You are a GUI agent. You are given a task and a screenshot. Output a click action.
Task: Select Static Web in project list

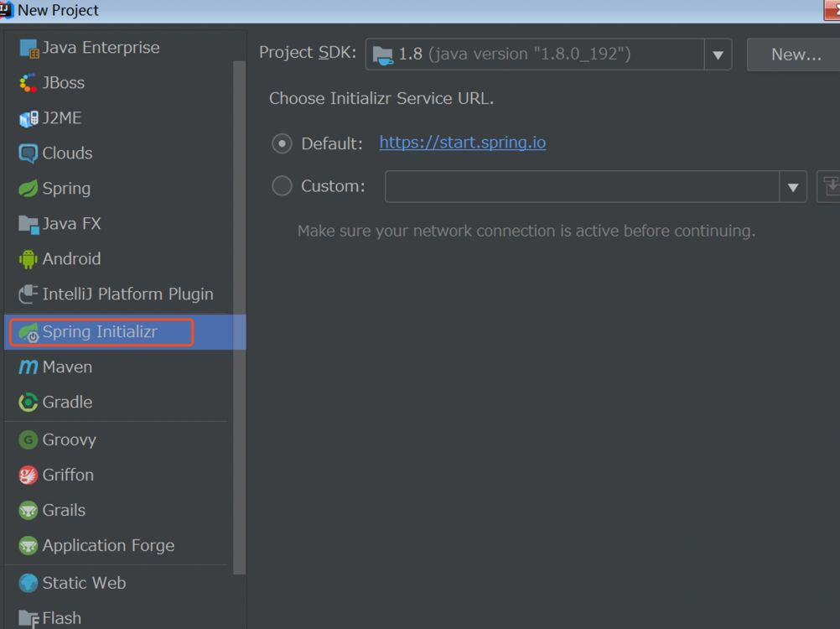pyautogui.click(x=84, y=583)
